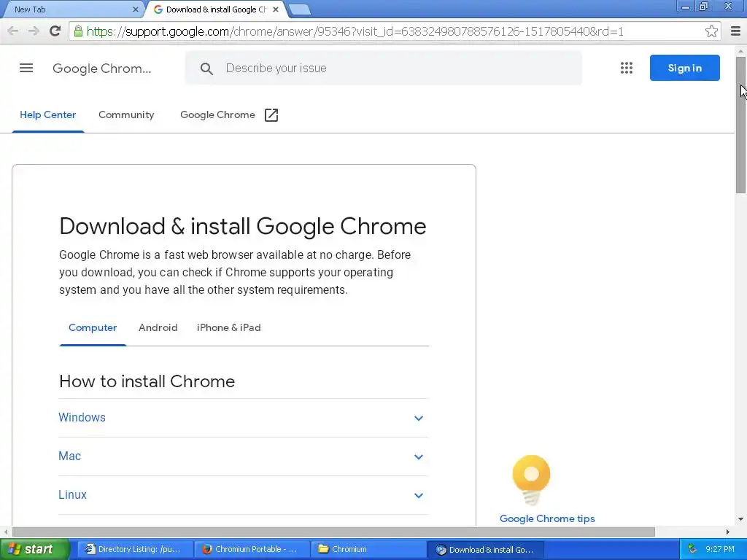
Task: Click the chevron on the Mac row
Action: (418, 456)
